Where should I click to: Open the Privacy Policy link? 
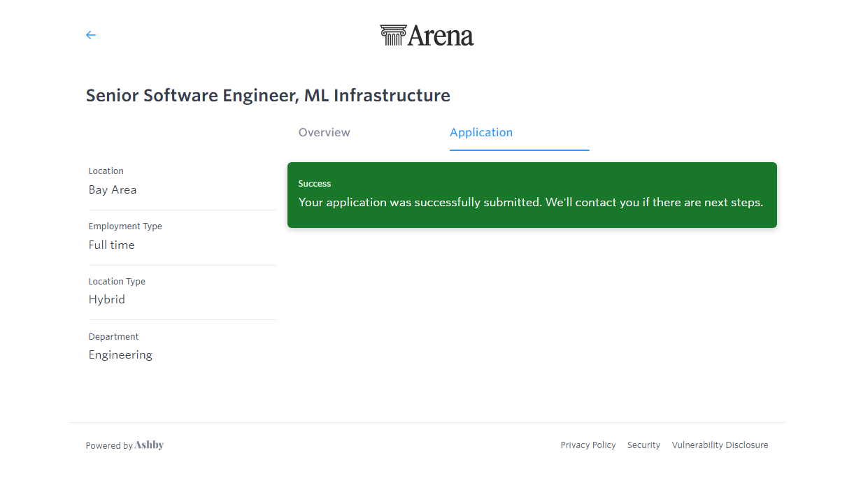(588, 445)
